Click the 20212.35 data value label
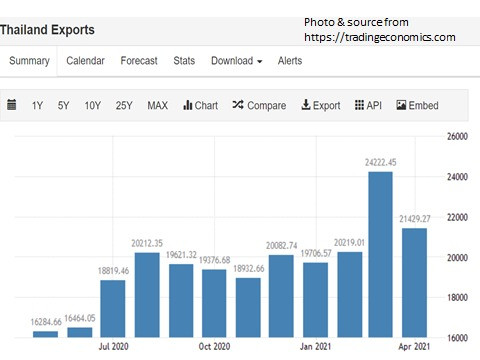480x360 pixels. (x=147, y=243)
